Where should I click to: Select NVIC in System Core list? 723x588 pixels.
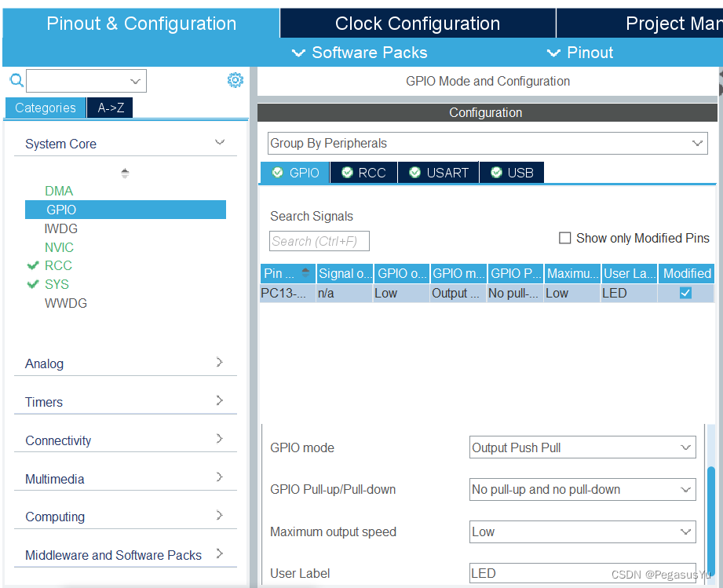point(59,247)
